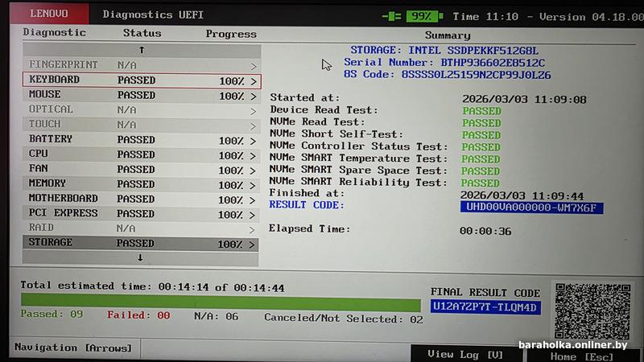
Task: Open View Log [V] button
Action: pos(466,354)
